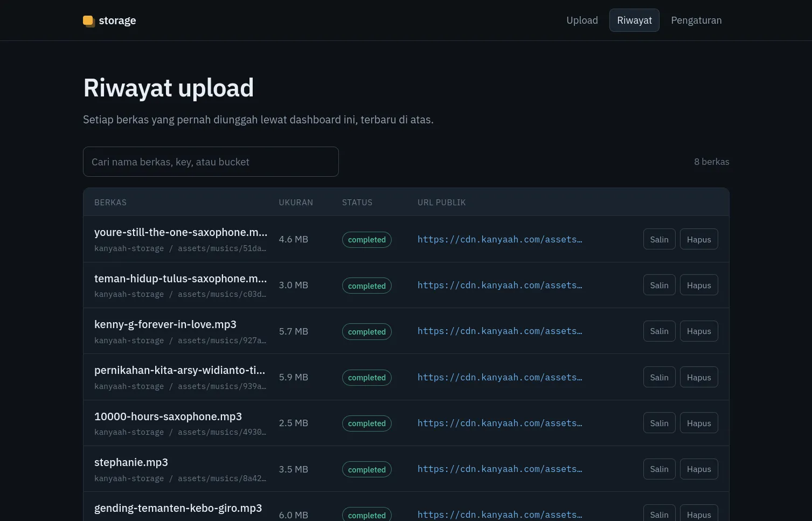
Task: Select file name 10000-hours-saxophone.mp3
Action: coord(168,416)
